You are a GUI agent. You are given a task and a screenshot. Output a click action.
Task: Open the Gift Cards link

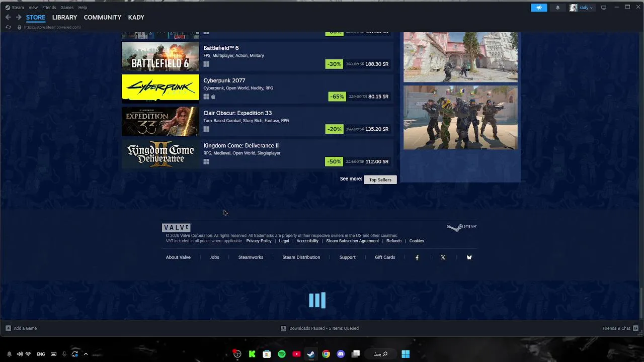385,257
